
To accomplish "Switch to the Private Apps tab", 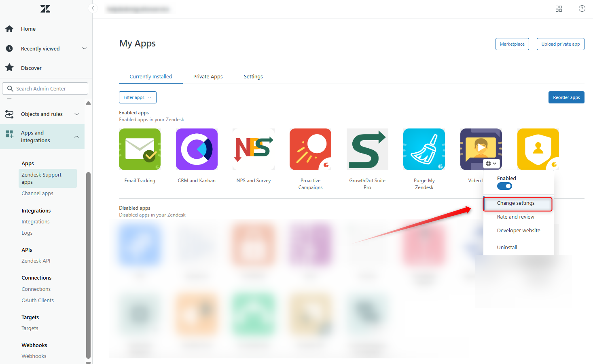I will 208,76.
